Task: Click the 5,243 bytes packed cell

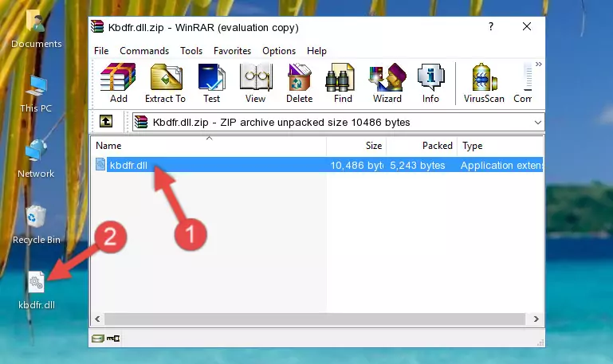Action: (x=418, y=165)
